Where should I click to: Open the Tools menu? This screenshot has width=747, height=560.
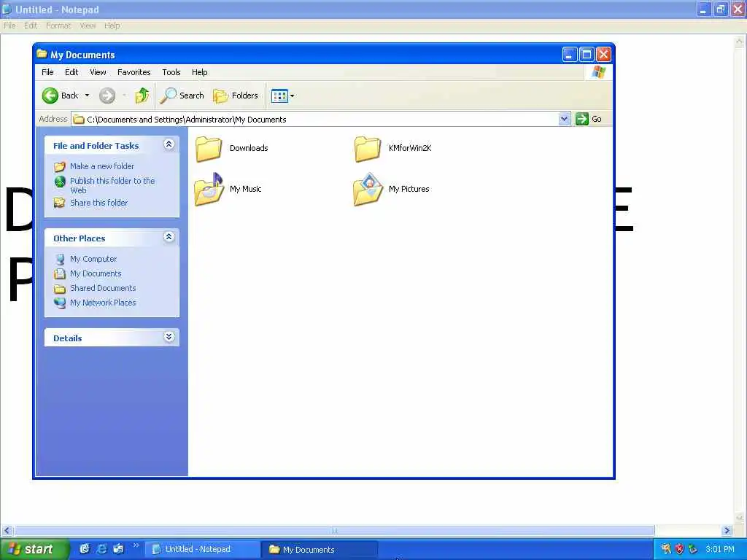[x=171, y=72]
